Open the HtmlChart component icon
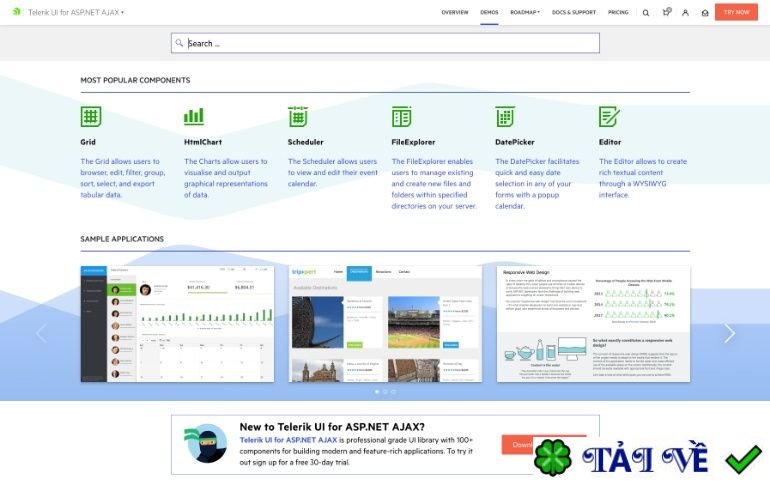770x484 pixels. (194, 117)
